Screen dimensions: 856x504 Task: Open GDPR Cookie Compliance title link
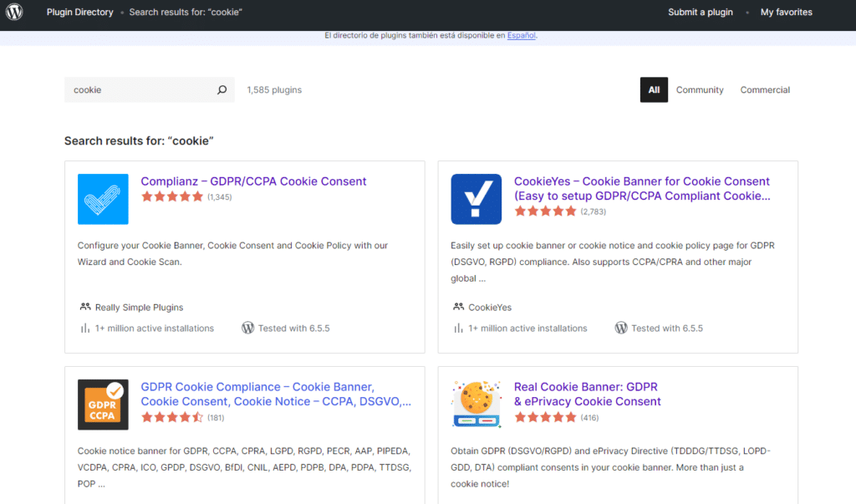tap(276, 395)
